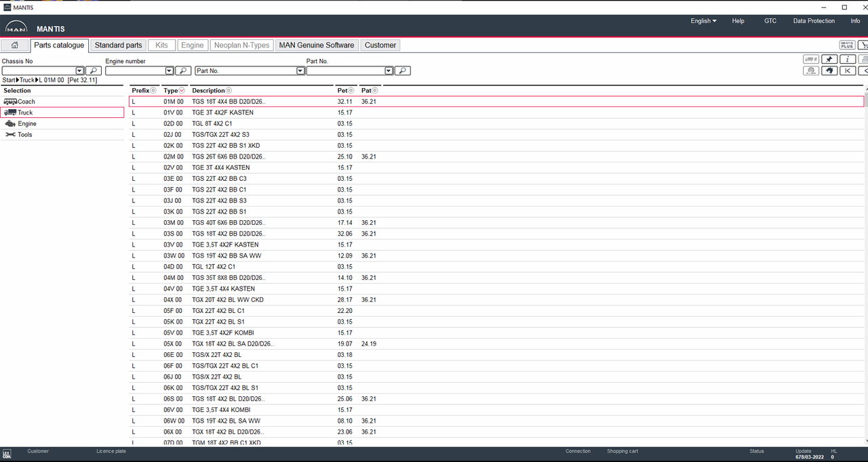Viewport: 868px width, 462px height.
Task: Search by engine number magnifier button
Action: (x=183, y=70)
